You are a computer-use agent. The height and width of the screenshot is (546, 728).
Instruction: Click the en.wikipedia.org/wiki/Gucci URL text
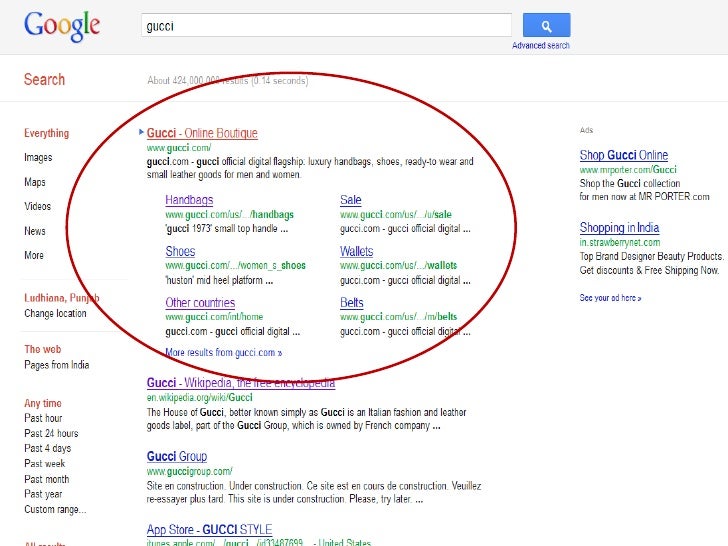tap(200, 397)
